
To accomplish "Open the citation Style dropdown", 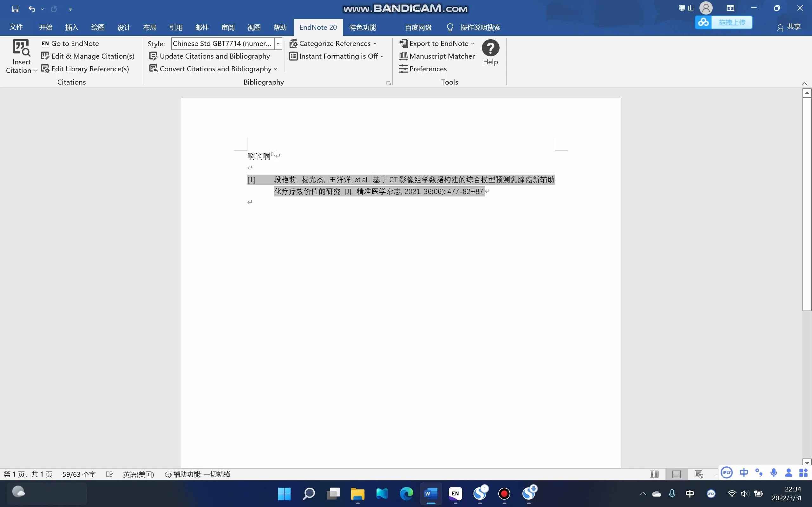I will (x=278, y=43).
